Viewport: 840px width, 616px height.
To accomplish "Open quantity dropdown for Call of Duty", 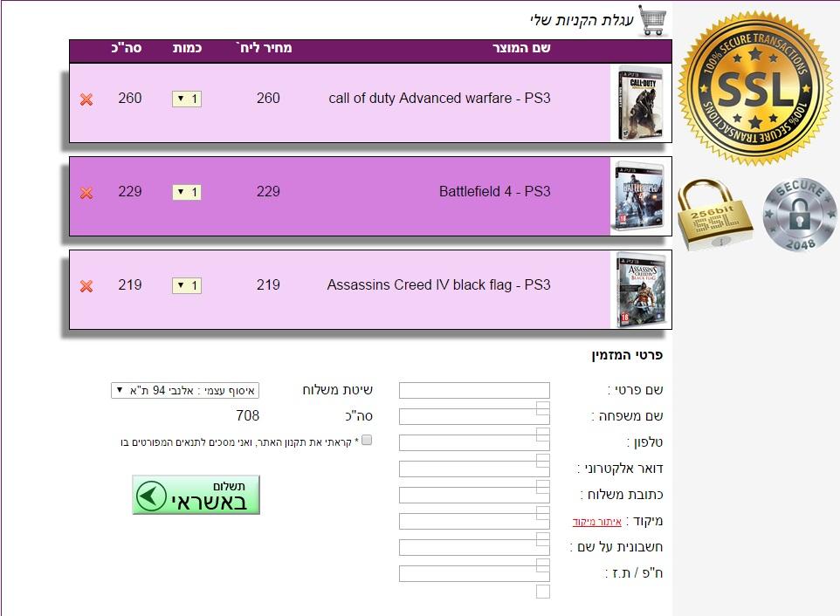I will coord(187,99).
